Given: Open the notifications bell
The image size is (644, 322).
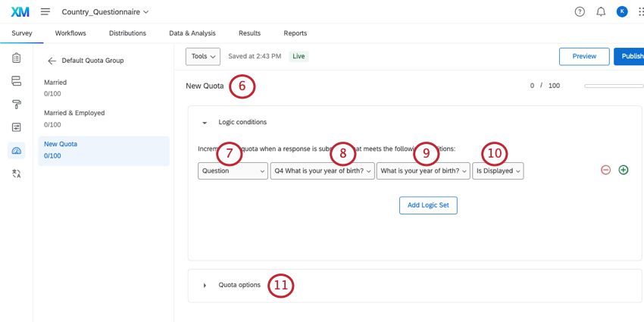Looking at the screenshot, I should click(x=601, y=11).
